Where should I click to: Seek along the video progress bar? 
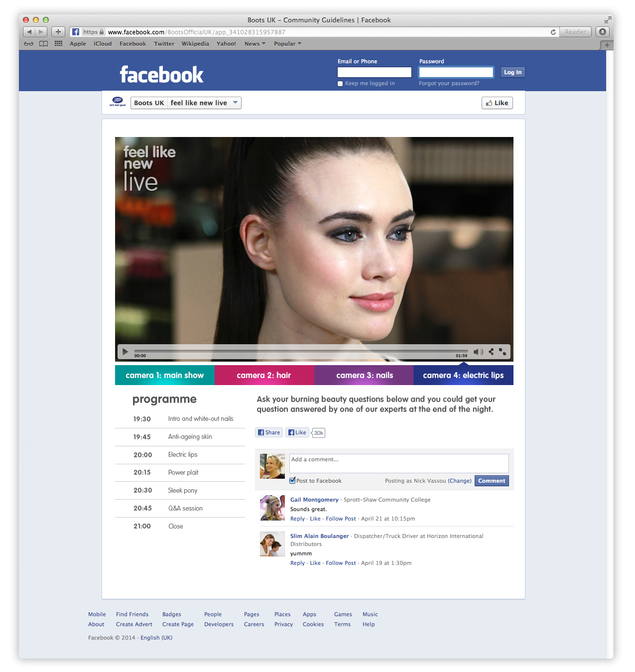301,351
